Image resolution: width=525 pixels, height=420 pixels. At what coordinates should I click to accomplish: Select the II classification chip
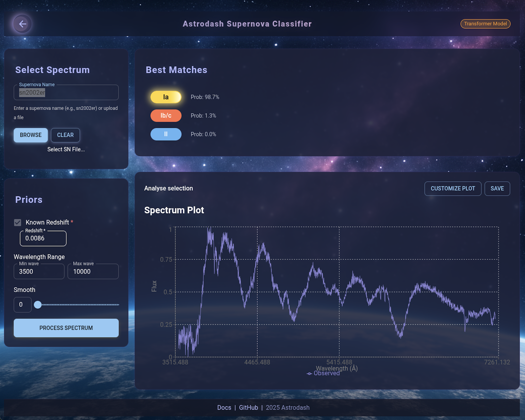pos(166,134)
